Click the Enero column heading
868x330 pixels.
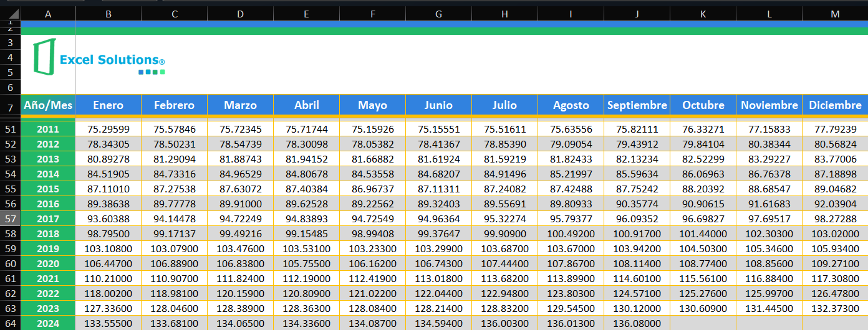(109, 105)
